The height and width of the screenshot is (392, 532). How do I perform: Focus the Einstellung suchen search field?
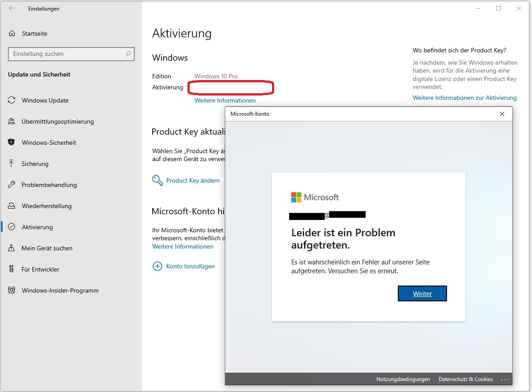[x=71, y=54]
